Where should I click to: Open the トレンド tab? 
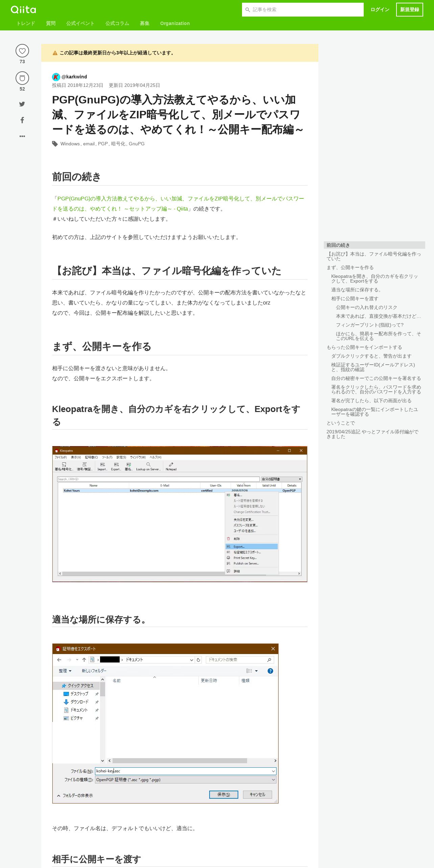click(x=26, y=23)
